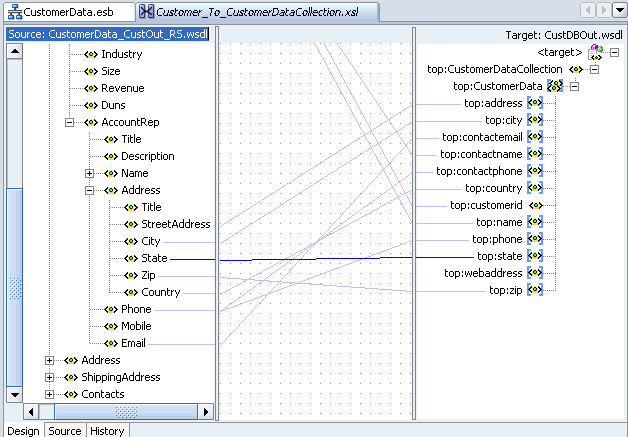Open the History tab
This screenshot has height=437, width=628.
[x=107, y=431]
